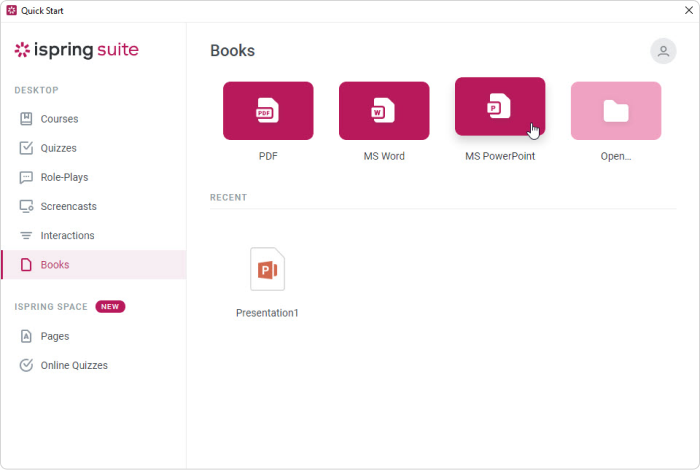This screenshot has height=470, width=700.
Task: Click the Courses icon in sidebar
Action: (x=27, y=119)
